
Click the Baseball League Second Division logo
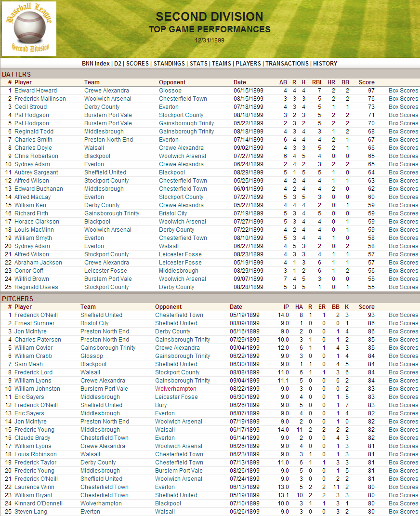(29, 29)
